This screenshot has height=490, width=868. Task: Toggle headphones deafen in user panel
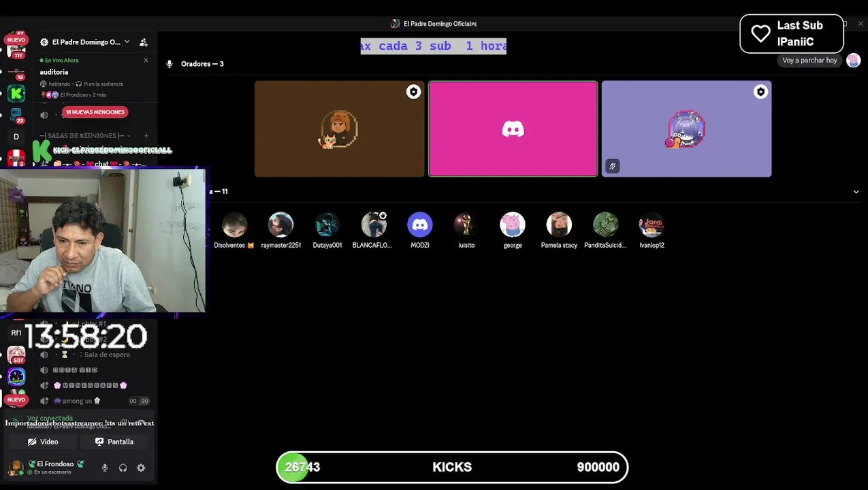[123, 468]
